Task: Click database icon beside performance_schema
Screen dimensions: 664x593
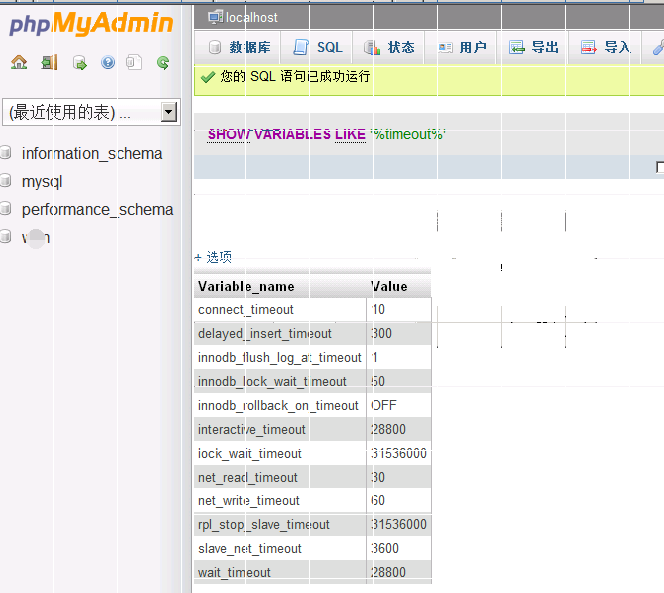Action: tap(6, 208)
